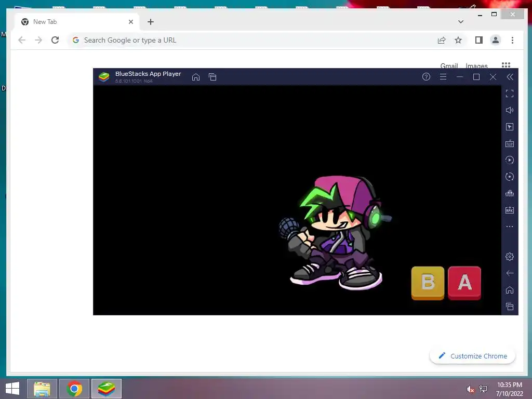Open File Explorer from taskbar
The image size is (532, 399).
click(x=42, y=389)
